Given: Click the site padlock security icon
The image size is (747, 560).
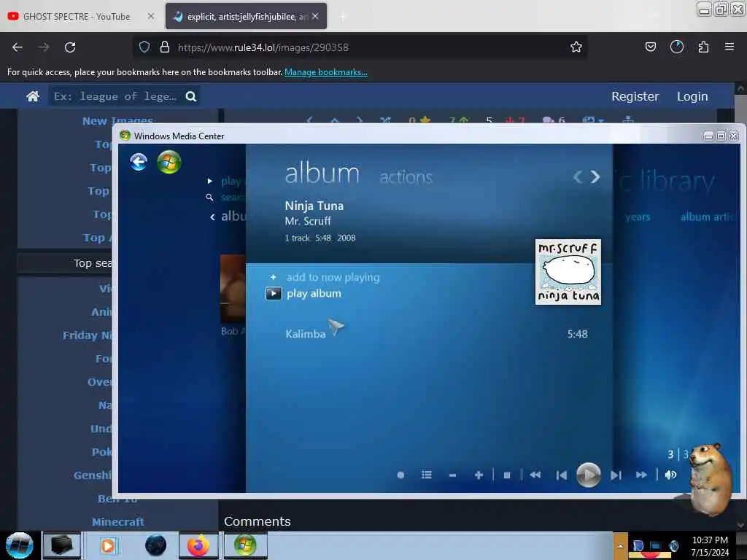Looking at the screenshot, I should [x=165, y=47].
